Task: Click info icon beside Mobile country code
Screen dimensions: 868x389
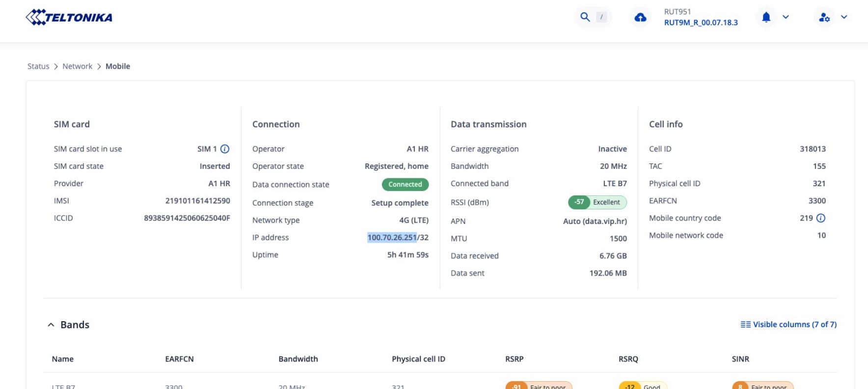Action: (x=821, y=218)
